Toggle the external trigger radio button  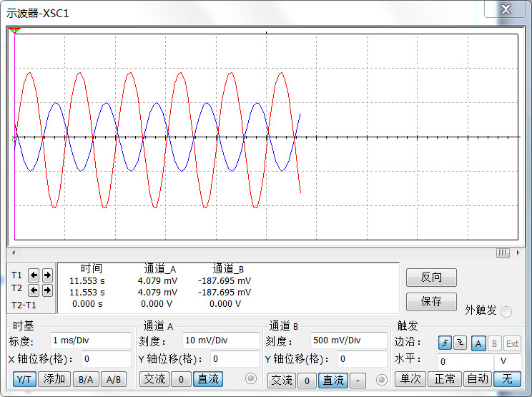pyautogui.click(x=506, y=311)
